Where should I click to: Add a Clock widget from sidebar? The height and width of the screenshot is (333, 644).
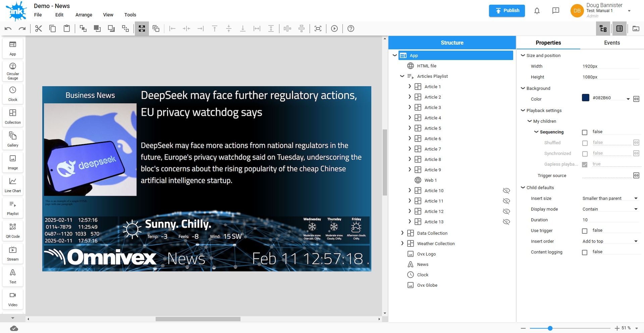[x=13, y=94]
